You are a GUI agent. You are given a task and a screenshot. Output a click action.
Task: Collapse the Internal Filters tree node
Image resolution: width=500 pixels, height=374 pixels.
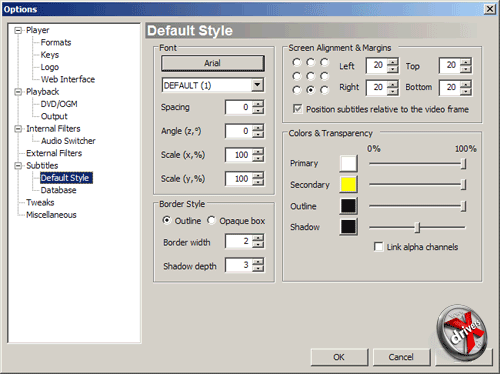18,129
